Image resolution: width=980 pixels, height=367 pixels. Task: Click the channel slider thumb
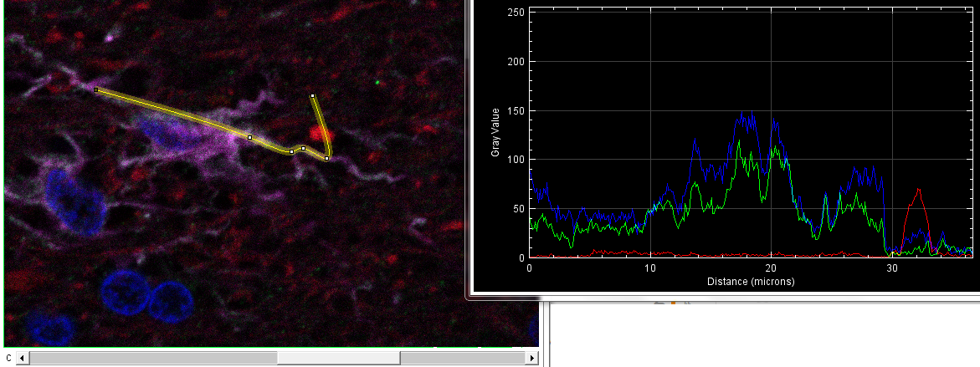338,358
